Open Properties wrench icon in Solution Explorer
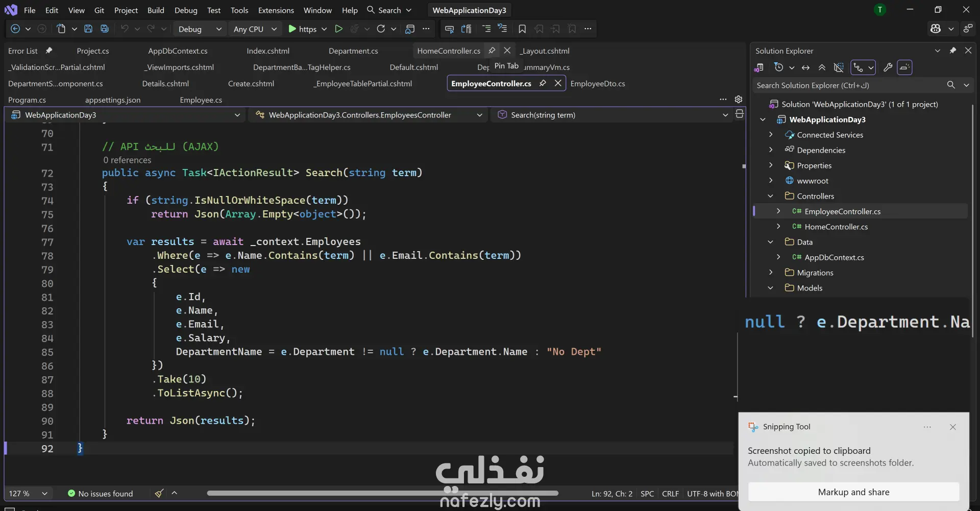Image resolution: width=980 pixels, height=511 pixels. coord(888,67)
